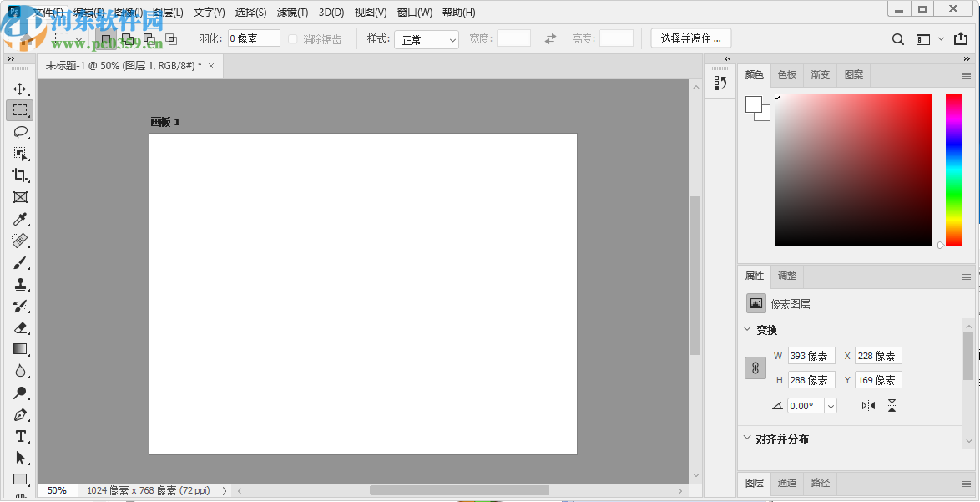This screenshot has width=980, height=502.
Task: Open search with the magnifier icon
Action: click(898, 39)
